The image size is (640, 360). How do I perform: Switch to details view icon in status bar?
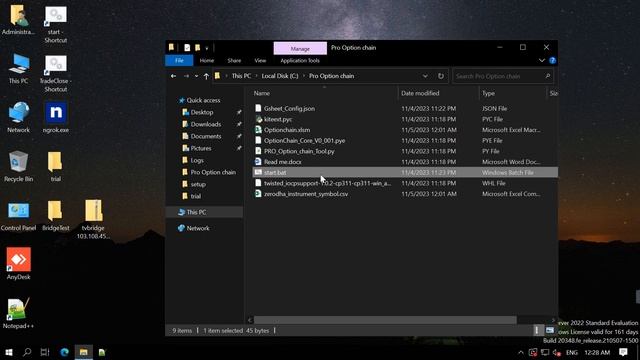(x=536, y=330)
